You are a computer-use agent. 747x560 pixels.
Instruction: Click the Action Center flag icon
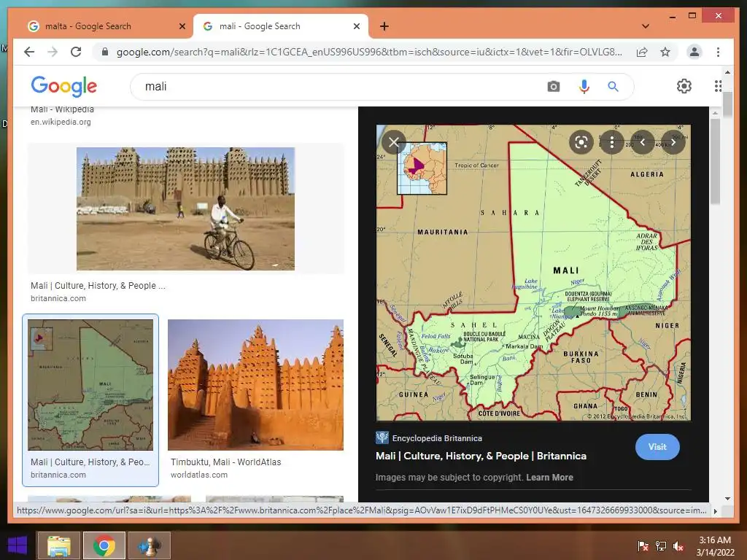pyautogui.click(x=643, y=545)
